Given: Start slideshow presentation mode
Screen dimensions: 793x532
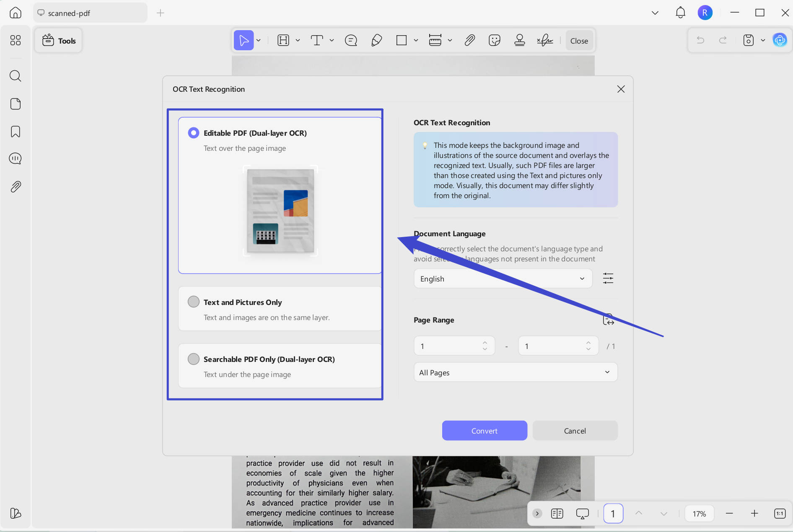Looking at the screenshot, I should 582,513.
